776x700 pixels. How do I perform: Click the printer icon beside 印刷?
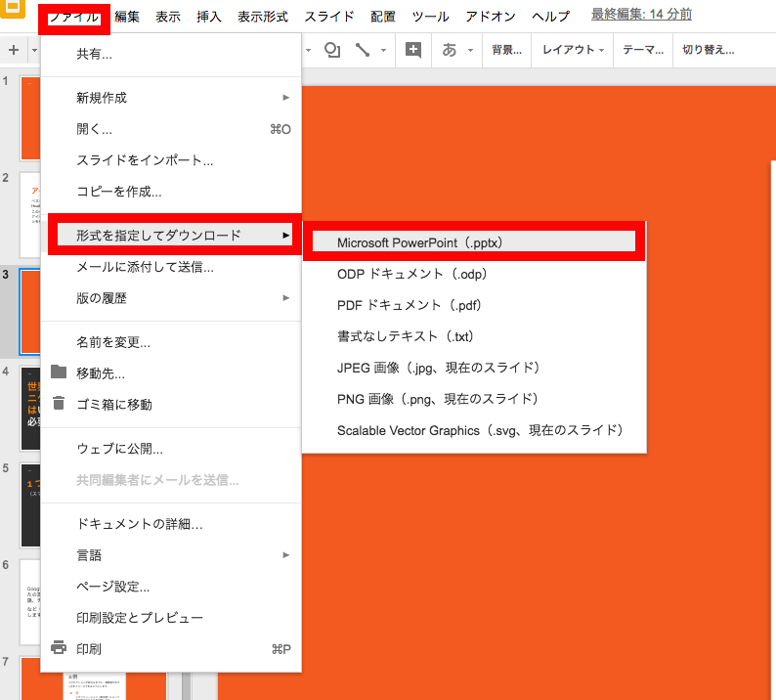[x=59, y=647]
